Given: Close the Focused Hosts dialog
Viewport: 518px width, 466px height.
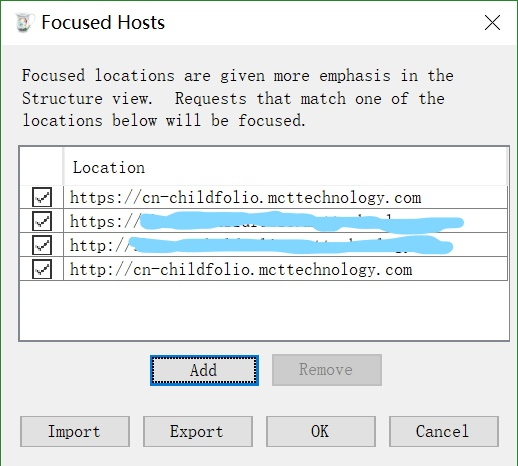Looking at the screenshot, I should [x=492, y=23].
